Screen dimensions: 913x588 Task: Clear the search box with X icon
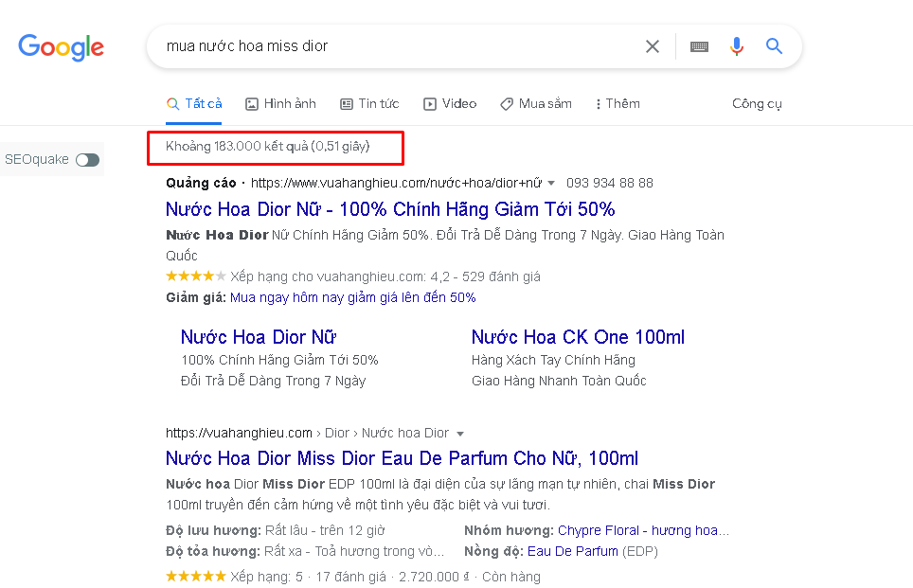tap(652, 46)
